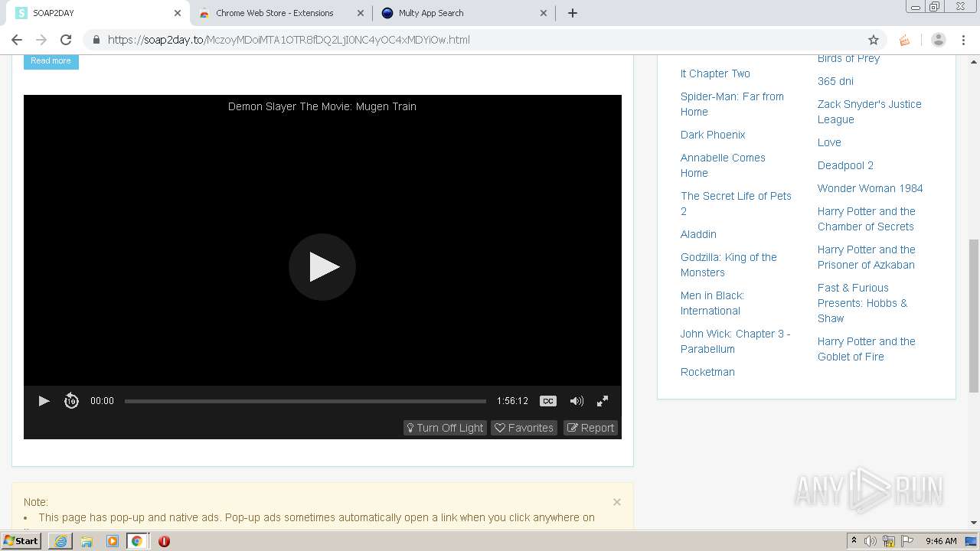The width and height of the screenshot is (980, 551).
Task: Open fullscreen mode icon
Action: 603,401
